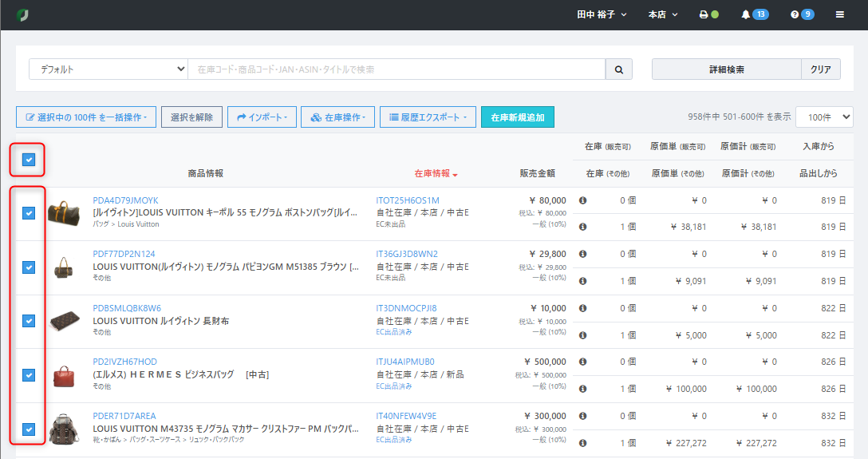Image resolution: width=868 pixels, height=459 pixels.
Task: Click the ¥ 80,000 price value
Action: tap(547, 200)
